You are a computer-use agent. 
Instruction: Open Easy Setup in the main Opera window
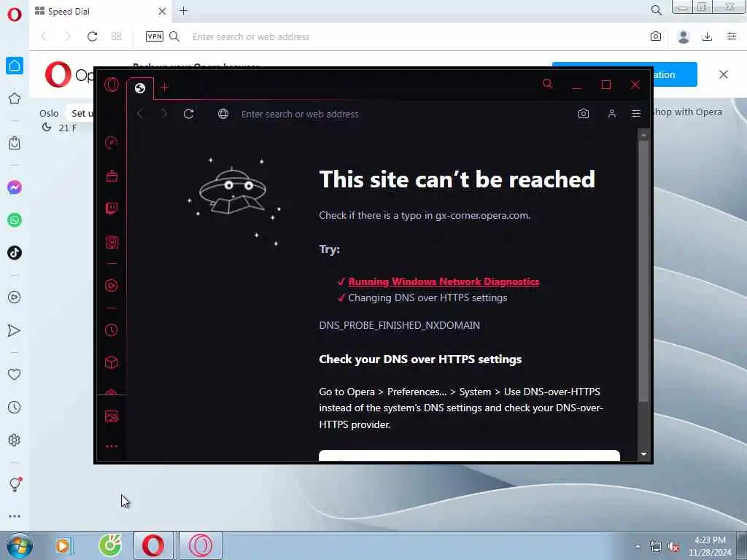click(x=732, y=36)
